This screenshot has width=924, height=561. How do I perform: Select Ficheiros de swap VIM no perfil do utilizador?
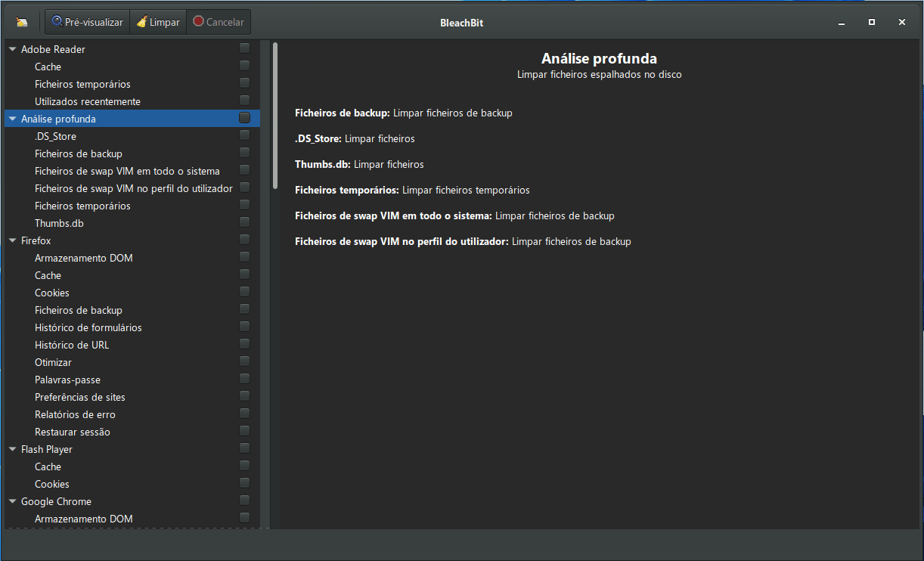132,188
